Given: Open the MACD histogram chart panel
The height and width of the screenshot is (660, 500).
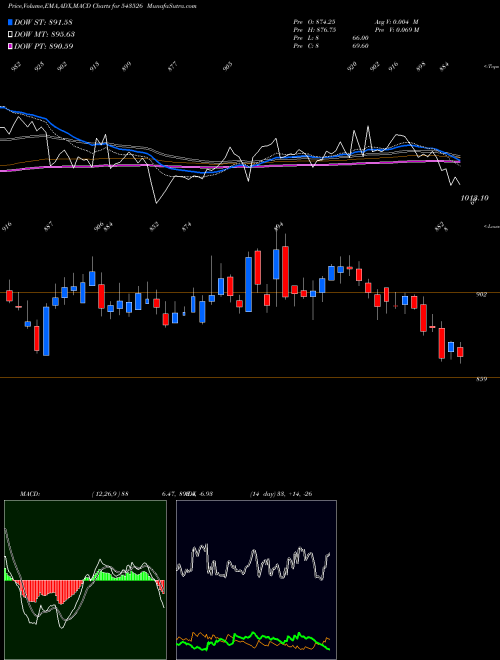Looking at the screenshot, I should click(85, 580).
